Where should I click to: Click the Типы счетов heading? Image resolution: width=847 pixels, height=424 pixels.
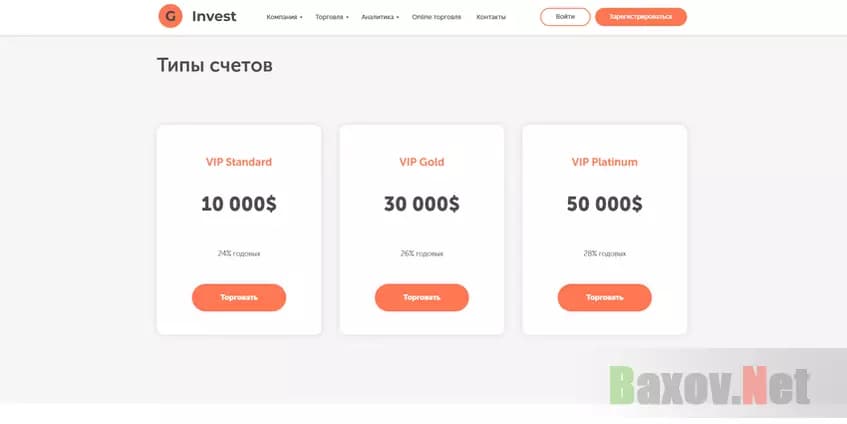click(215, 65)
